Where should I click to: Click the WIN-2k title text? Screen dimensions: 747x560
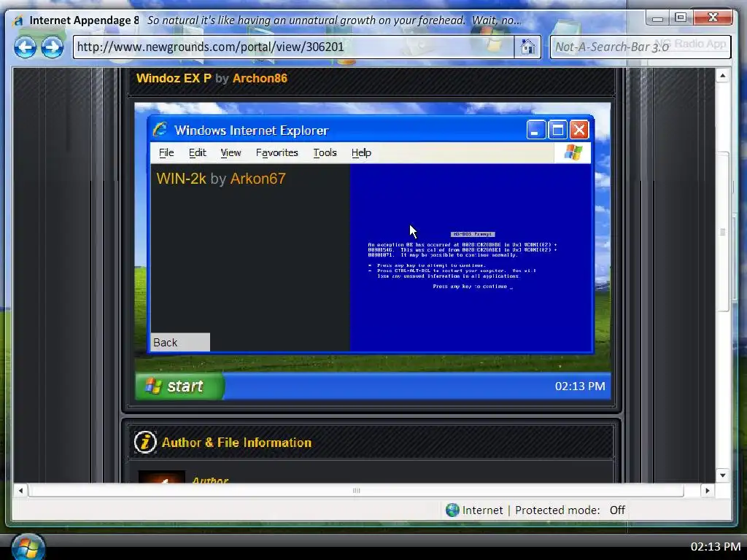tap(181, 179)
